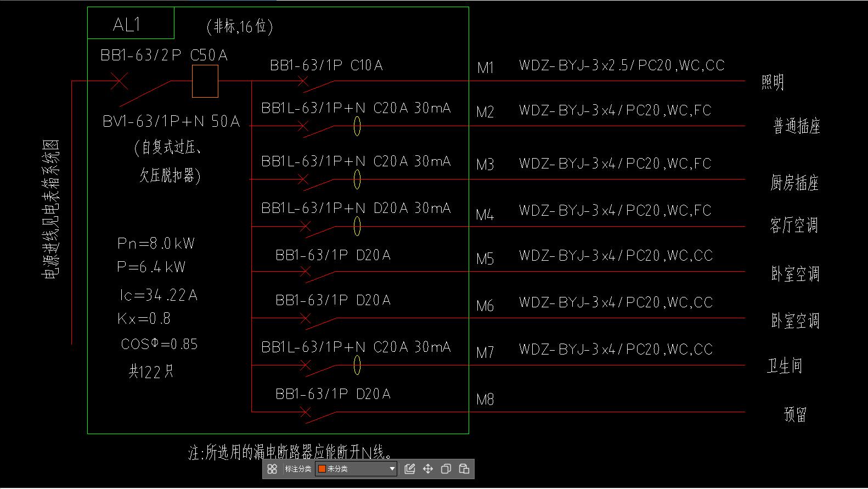Click the orange 未分类 color swatch
This screenshot has width=868, height=489.
coord(322,469)
